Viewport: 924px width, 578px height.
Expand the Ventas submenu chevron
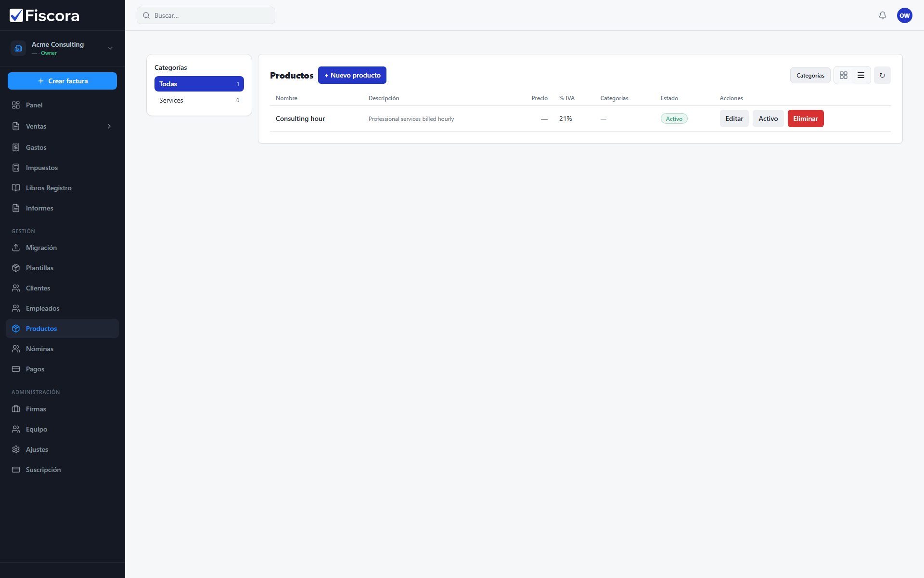[x=109, y=126]
